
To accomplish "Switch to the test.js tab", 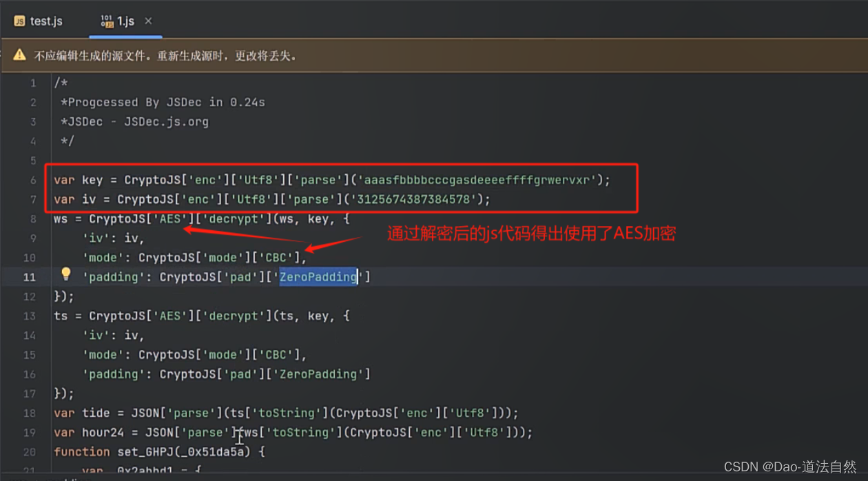I will (45, 21).
